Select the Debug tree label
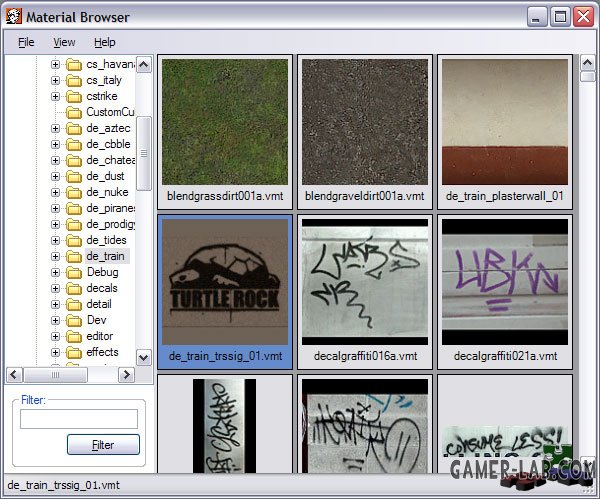 pos(103,272)
